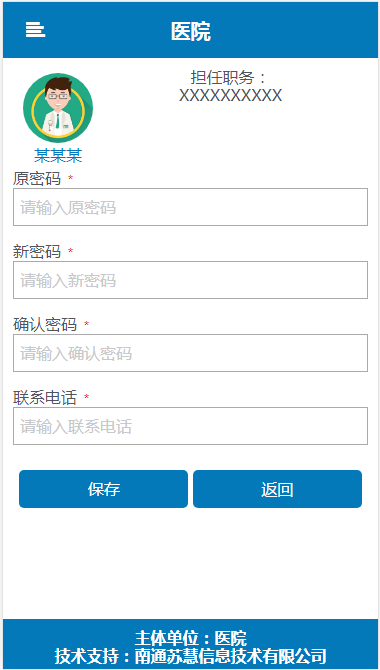Click the 技术支持 company footer text

191,655
